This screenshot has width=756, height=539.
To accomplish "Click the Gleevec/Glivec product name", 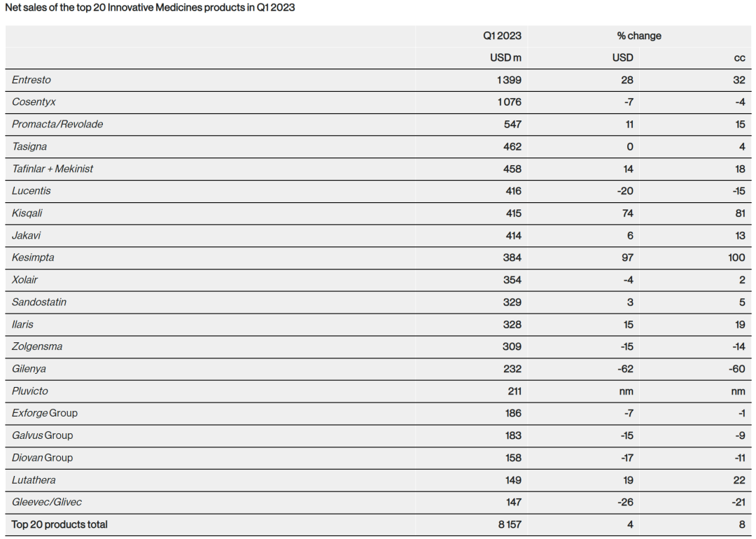I will coord(47,502).
